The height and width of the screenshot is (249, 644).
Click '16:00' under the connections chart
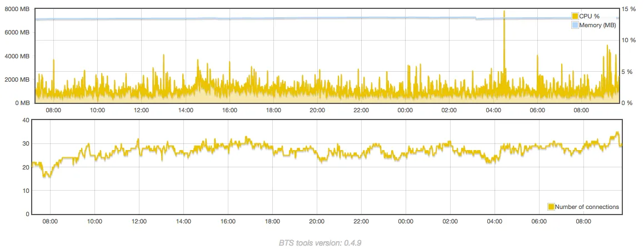pos(228,221)
